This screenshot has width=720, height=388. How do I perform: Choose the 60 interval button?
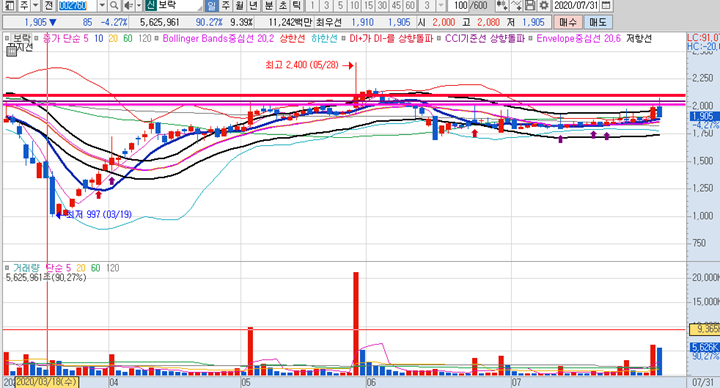[x=411, y=6]
